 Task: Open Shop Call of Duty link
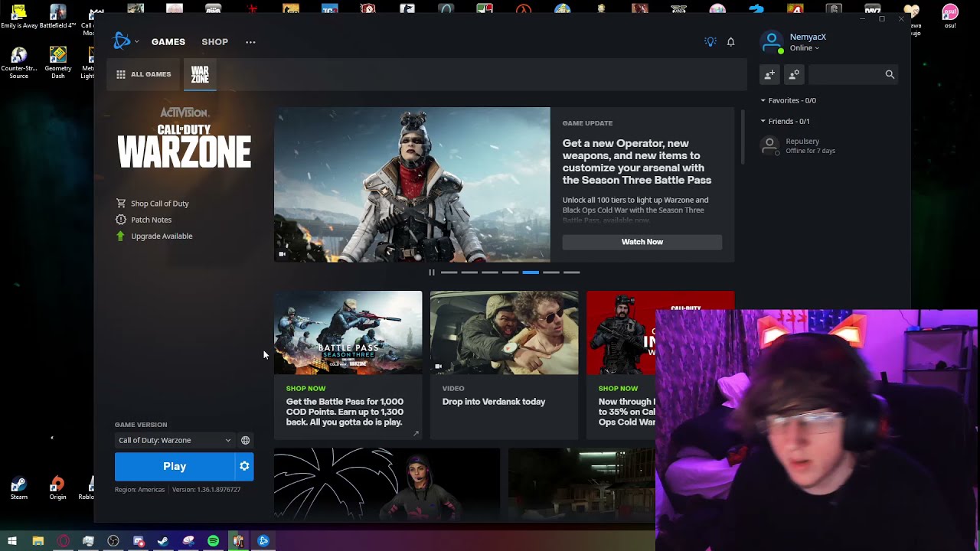[152, 204]
